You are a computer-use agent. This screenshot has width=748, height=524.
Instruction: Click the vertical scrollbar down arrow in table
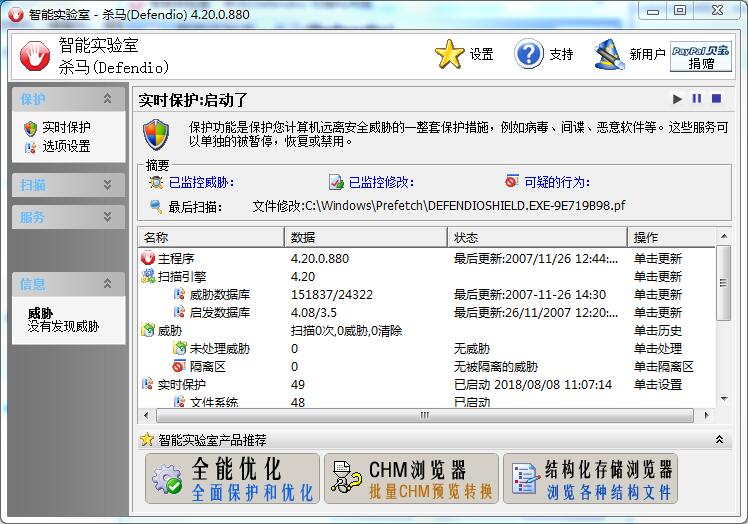pyautogui.click(x=724, y=399)
